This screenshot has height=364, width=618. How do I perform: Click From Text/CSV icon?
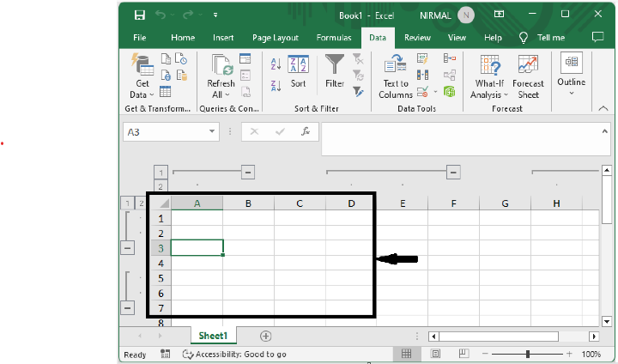tap(166, 58)
